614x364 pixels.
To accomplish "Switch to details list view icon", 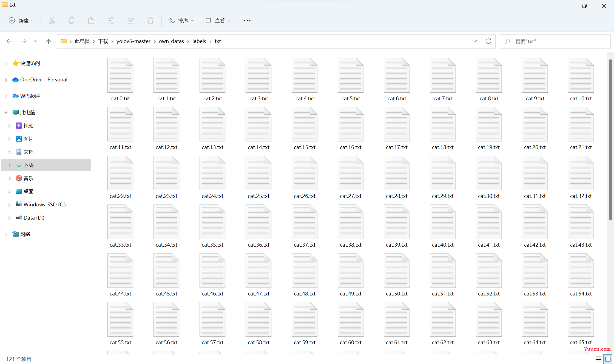I will [x=599, y=359].
